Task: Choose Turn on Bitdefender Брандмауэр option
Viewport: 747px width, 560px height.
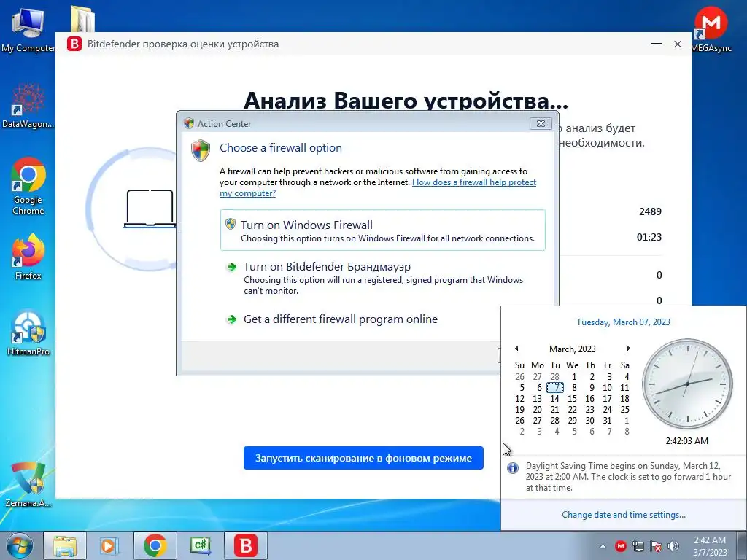Action: (382, 278)
